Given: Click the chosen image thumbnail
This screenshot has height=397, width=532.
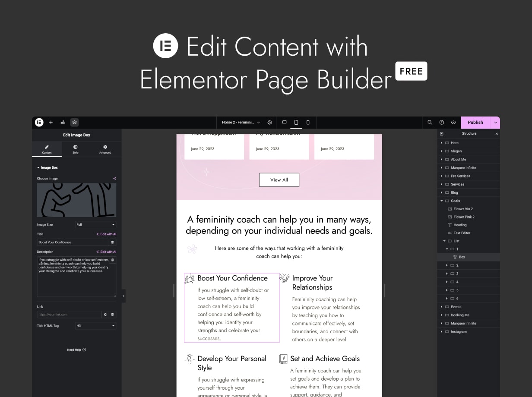Looking at the screenshot, I should pos(76,200).
